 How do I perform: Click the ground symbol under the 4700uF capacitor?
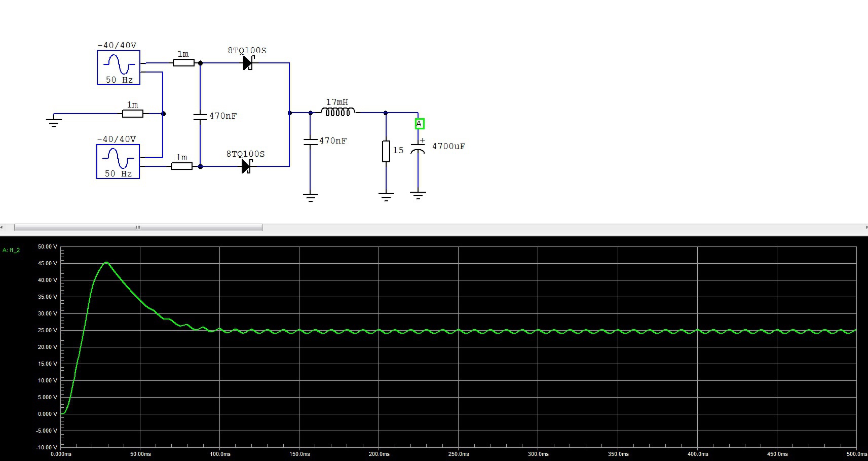[418, 195]
